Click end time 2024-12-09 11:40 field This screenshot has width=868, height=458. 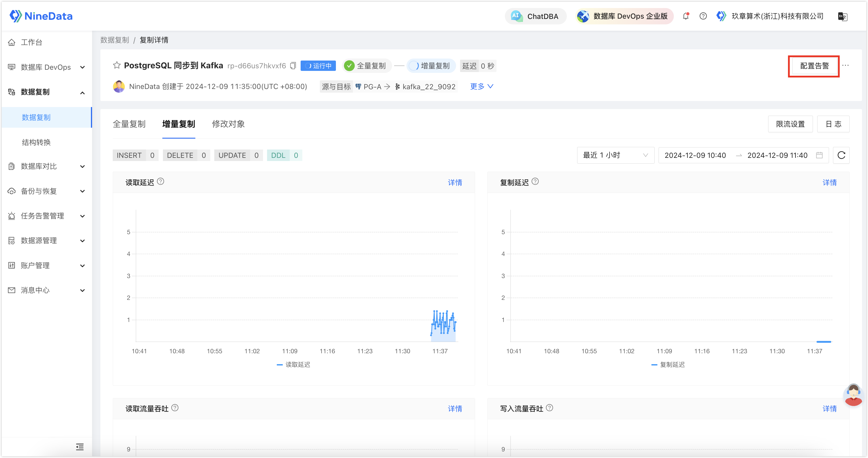[777, 155]
